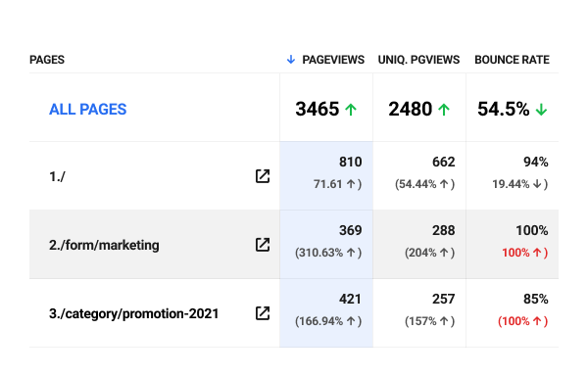Sort by UNIQ. PGVIEWS column header
Image resolution: width=588 pixels, height=377 pixels.
(418, 60)
